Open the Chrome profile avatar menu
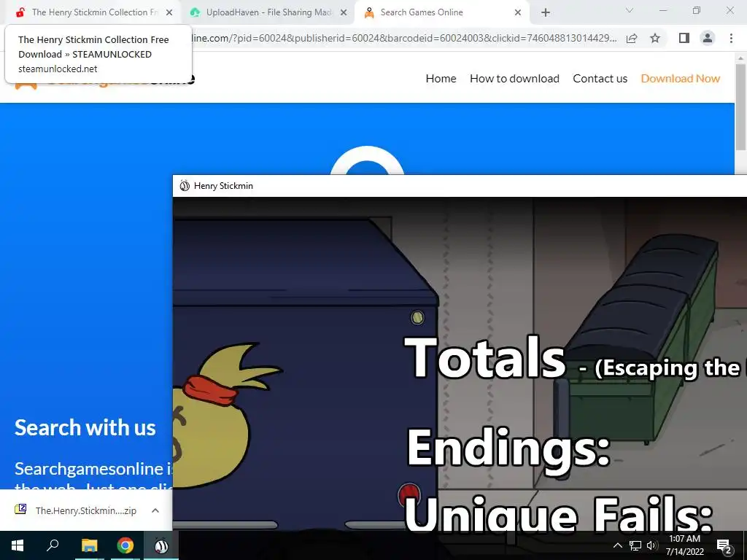Viewport: 747px width, 560px height. pyautogui.click(x=708, y=38)
